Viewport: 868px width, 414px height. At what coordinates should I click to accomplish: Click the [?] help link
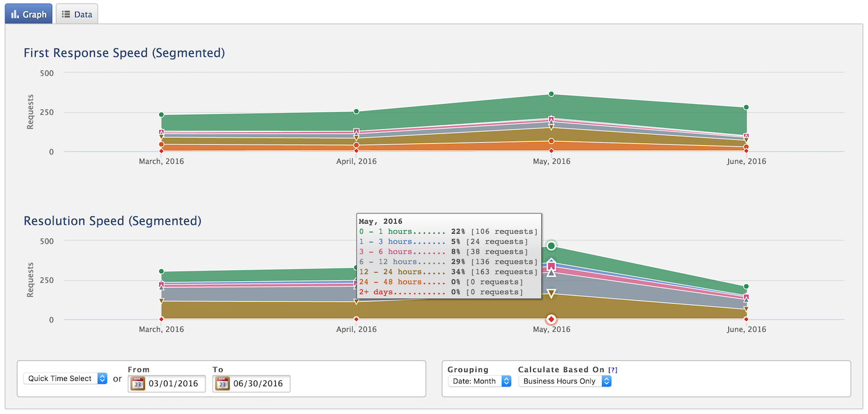[x=613, y=370]
